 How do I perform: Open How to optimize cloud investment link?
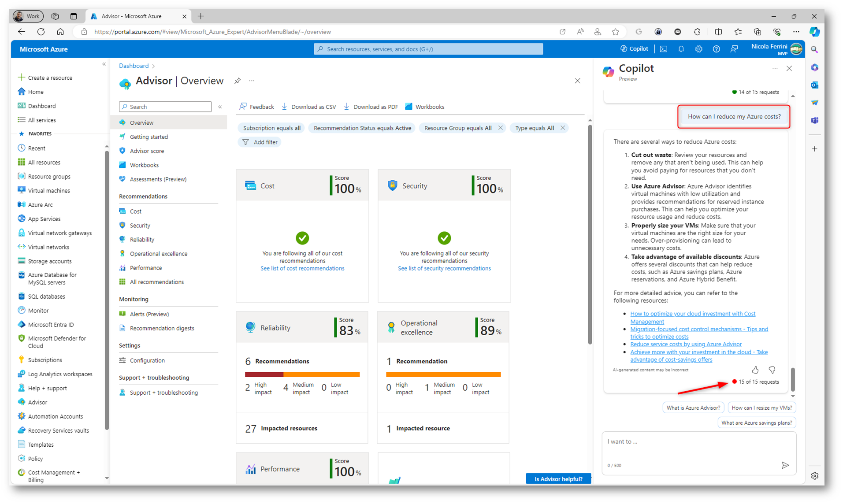tap(693, 318)
